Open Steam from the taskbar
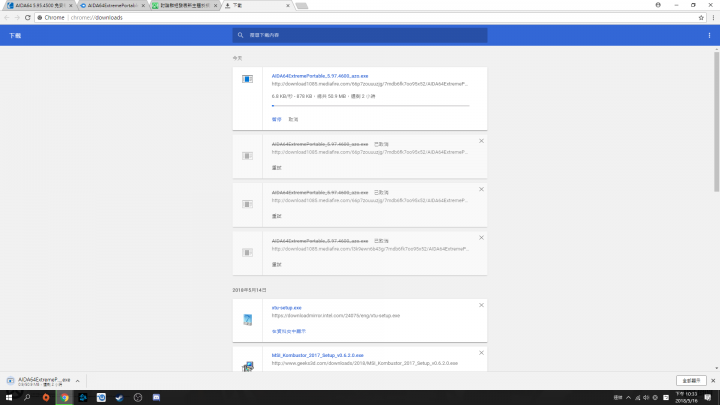The height and width of the screenshot is (405, 720). pyautogui.click(x=119, y=398)
